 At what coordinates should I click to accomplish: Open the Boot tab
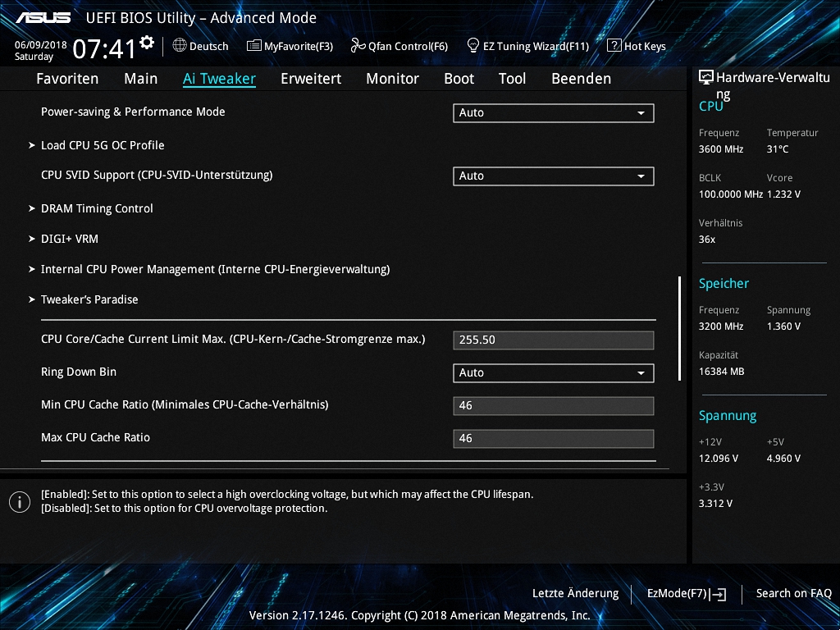(459, 79)
